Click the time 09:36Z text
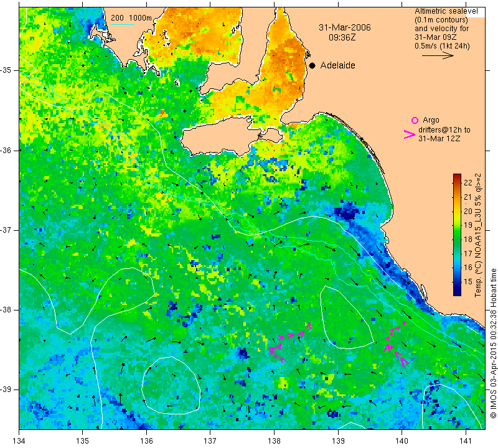 pos(342,37)
